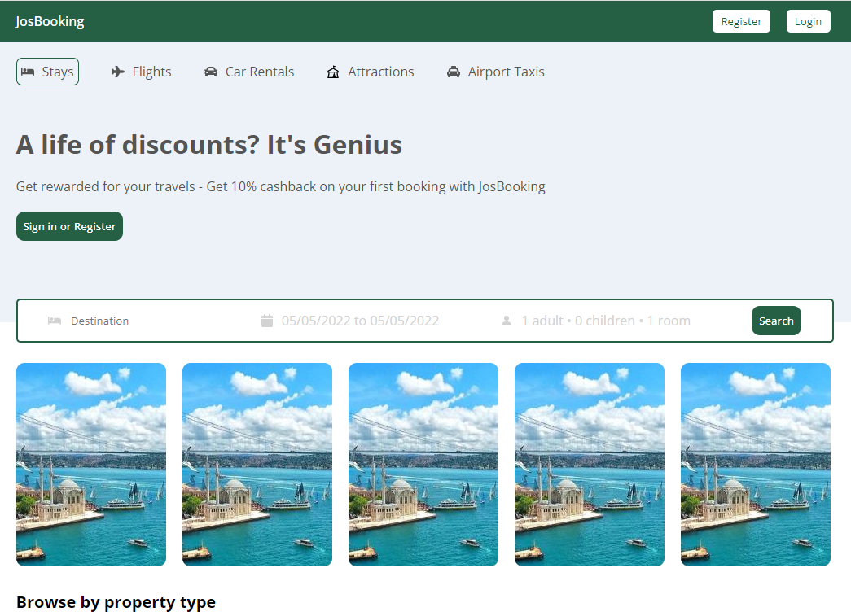Screen dimensions: 851x616
Task: Click the Destination input field
Action: (99, 321)
